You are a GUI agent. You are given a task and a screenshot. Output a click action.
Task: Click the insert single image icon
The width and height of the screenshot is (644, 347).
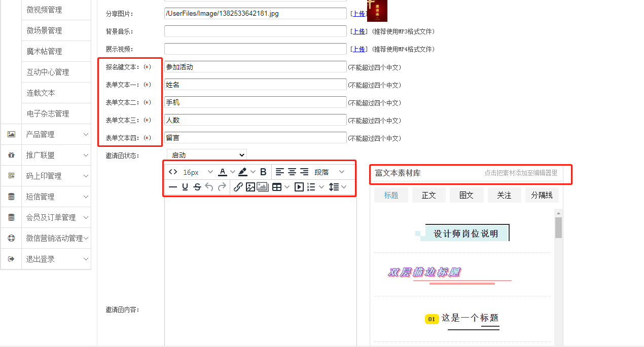[250, 187]
